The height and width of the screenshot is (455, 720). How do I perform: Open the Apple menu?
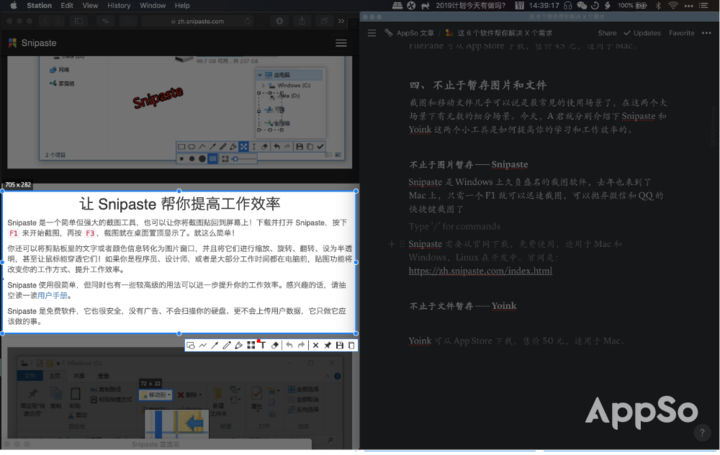click(x=13, y=6)
